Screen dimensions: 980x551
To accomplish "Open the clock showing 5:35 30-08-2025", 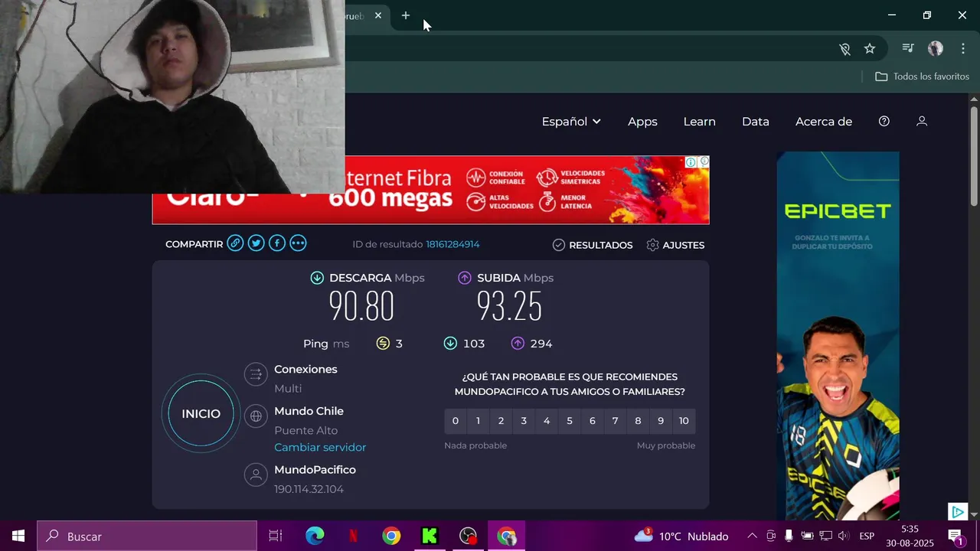I will coord(910,536).
